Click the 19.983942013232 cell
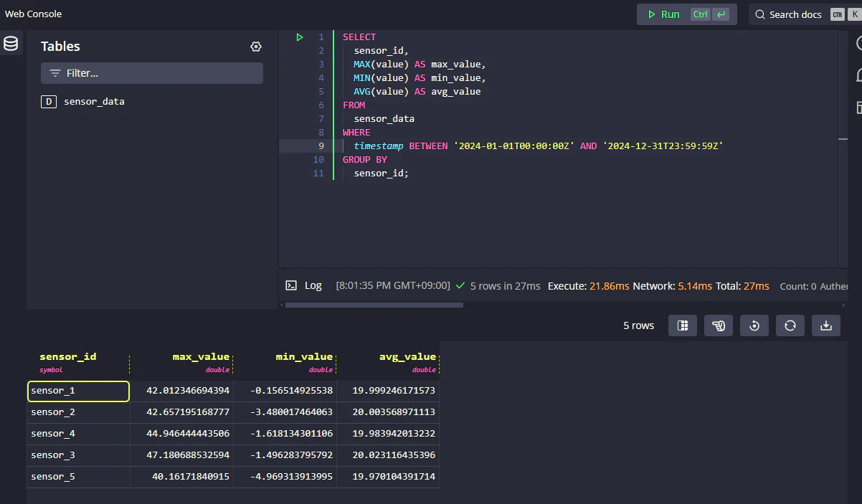862x504 pixels. [x=388, y=434]
